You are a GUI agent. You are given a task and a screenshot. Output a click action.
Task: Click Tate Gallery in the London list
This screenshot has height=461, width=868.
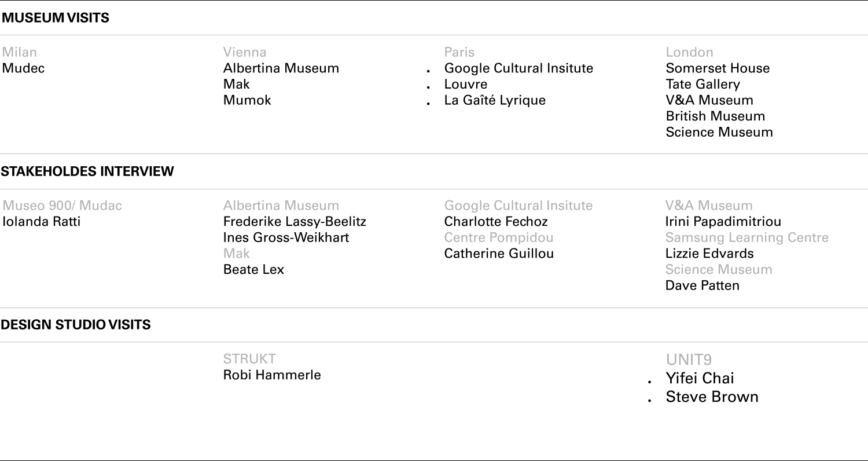click(x=703, y=85)
